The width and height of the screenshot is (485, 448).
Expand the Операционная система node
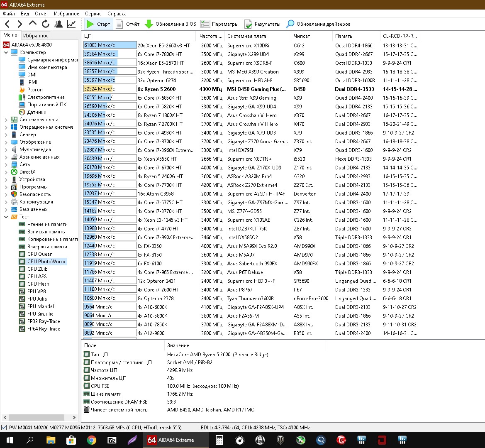pyautogui.click(x=6, y=127)
